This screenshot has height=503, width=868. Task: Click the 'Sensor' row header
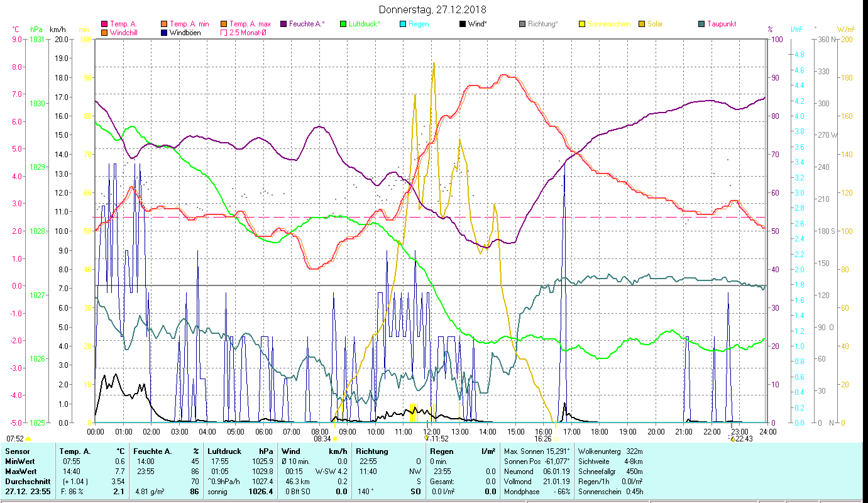click(17, 451)
